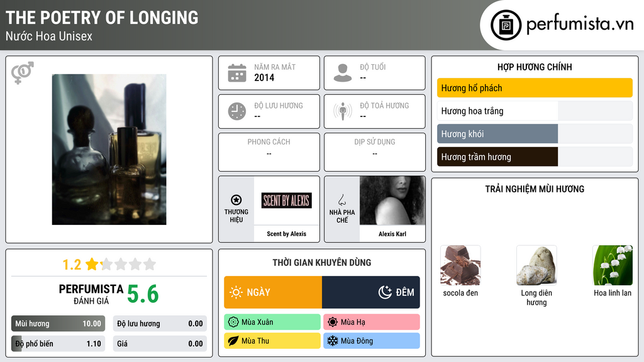644x362 pixels.
Task: Select the Long diên hương note image
Action: [536, 266]
